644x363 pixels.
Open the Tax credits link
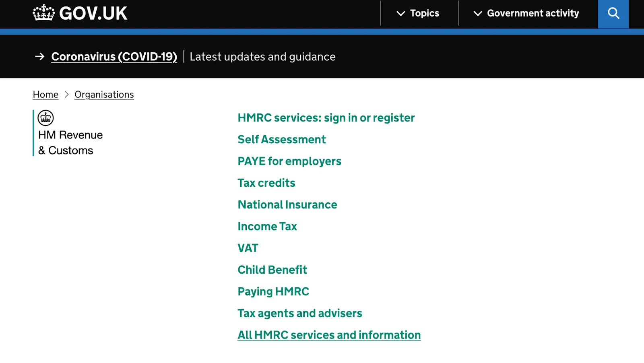(266, 183)
